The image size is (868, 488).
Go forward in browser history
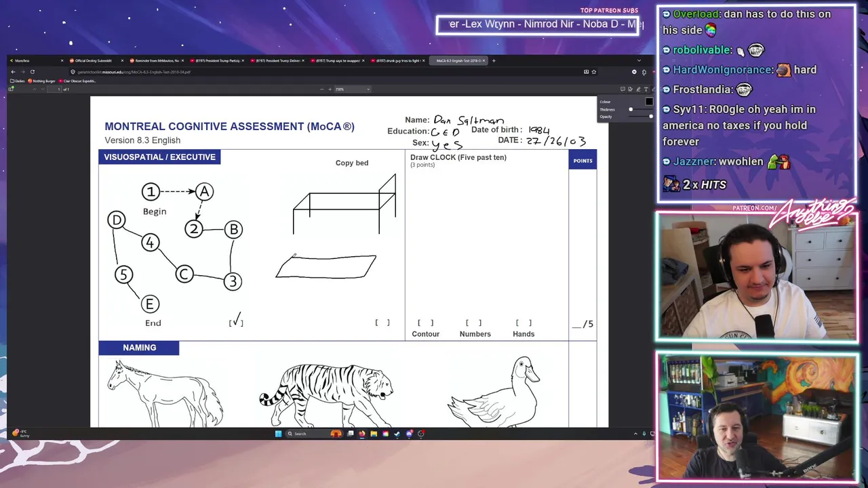pos(22,72)
